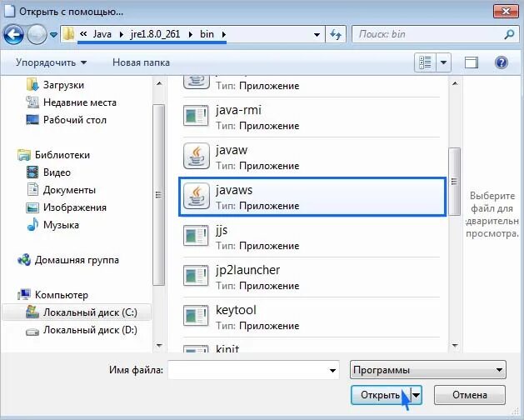Image resolution: width=524 pixels, height=420 pixels.
Task: Open the arrow beside Открыть button
Action: [417, 395]
